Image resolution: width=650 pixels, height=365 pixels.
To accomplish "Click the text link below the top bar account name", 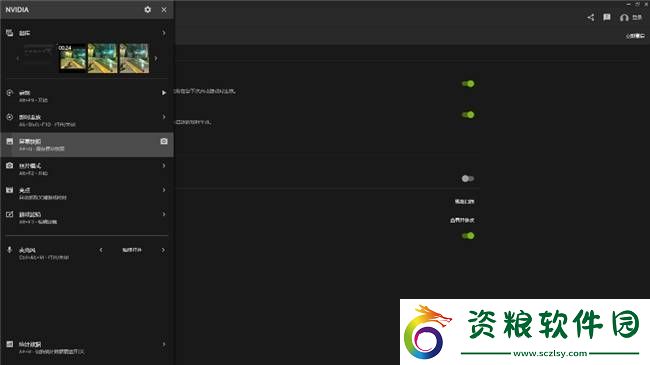I will [x=635, y=36].
